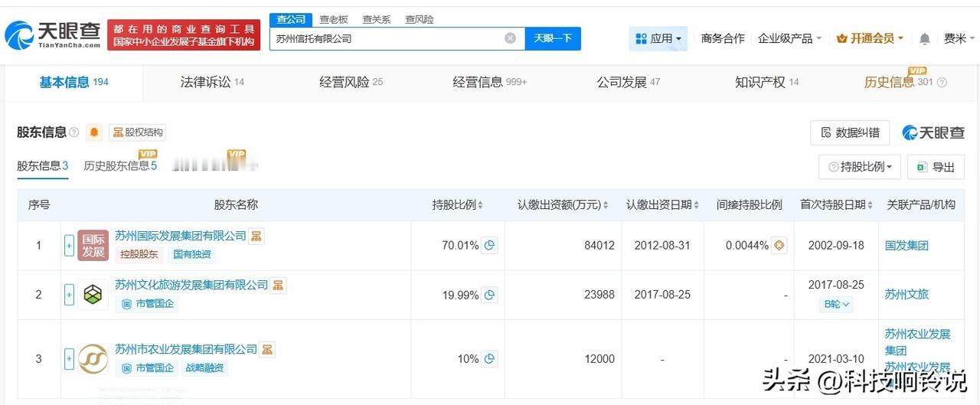Expand row 2 with the plus button
The height and width of the screenshot is (405, 980).
tap(69, 295)
